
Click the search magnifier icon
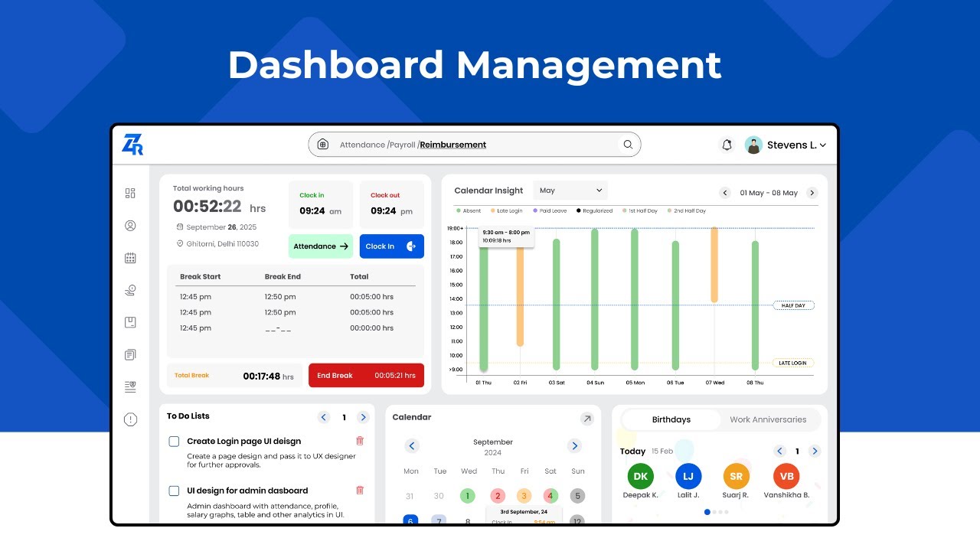pos(628,145)
